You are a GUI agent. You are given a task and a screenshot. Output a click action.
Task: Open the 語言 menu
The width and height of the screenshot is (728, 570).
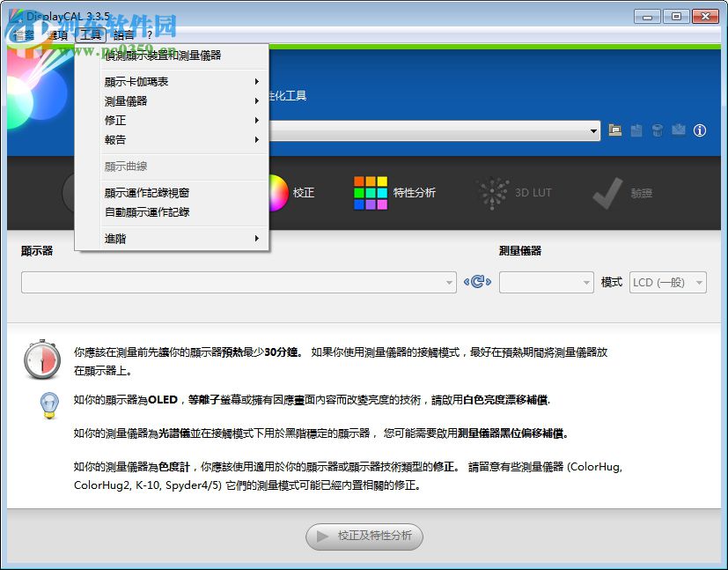123,36
